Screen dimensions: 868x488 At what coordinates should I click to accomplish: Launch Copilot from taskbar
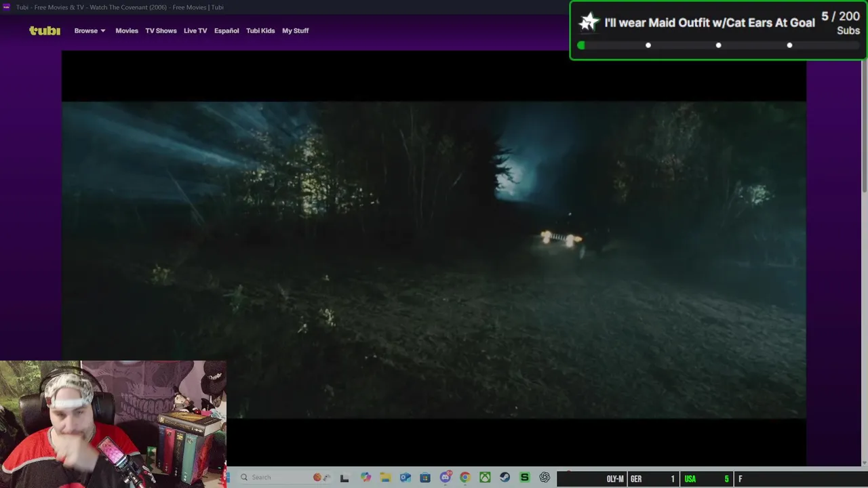coord(366,478)
